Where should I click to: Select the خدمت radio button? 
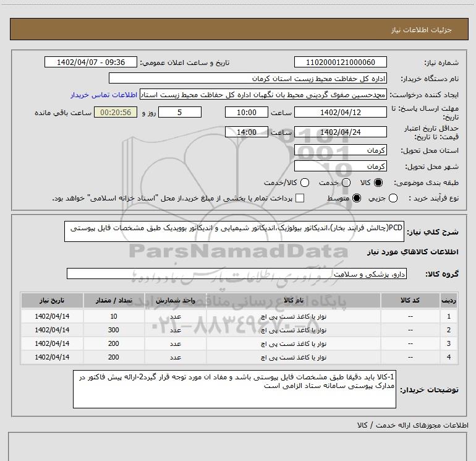click(346, 183)
